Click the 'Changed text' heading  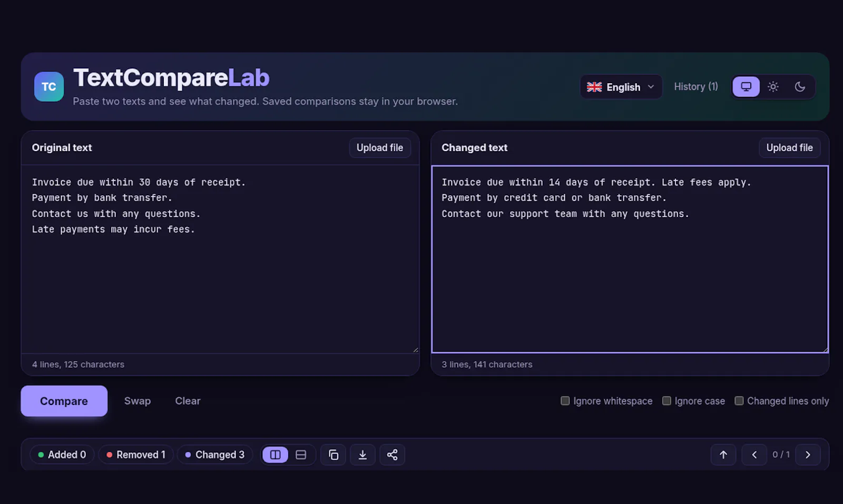(474, 147)
